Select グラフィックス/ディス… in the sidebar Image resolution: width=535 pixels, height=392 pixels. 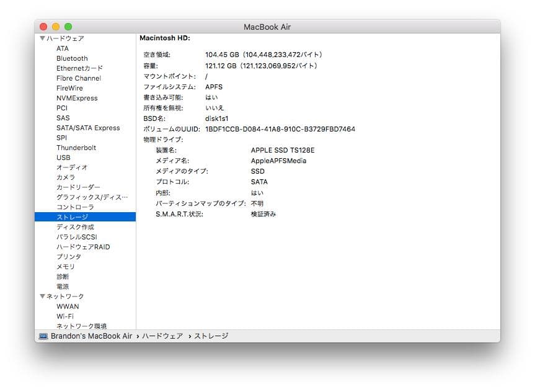pyautogui.click(x=92, y=197)
